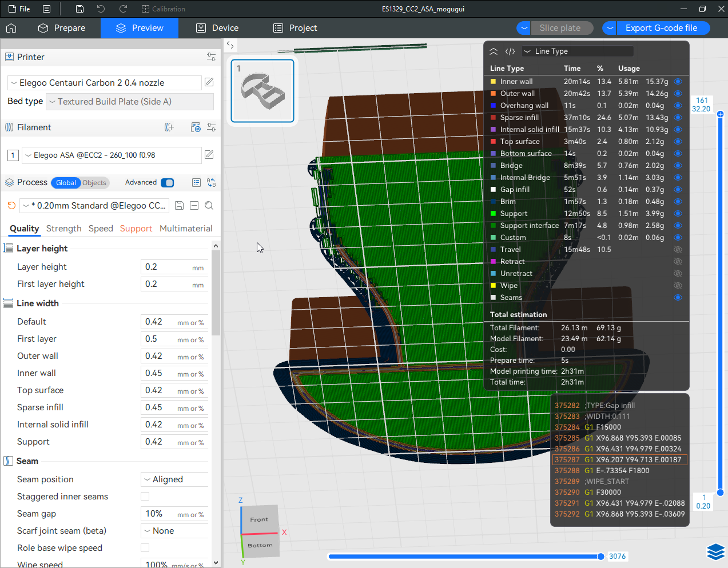Click the Objects process scope button
This screenshot has width=728, height=568.
coord(94,183)
